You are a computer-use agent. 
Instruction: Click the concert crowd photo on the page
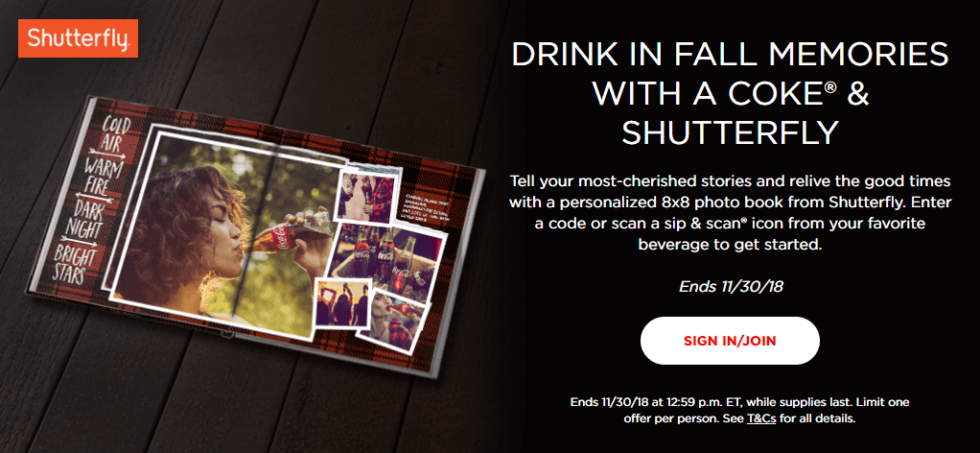coord(342,303)
